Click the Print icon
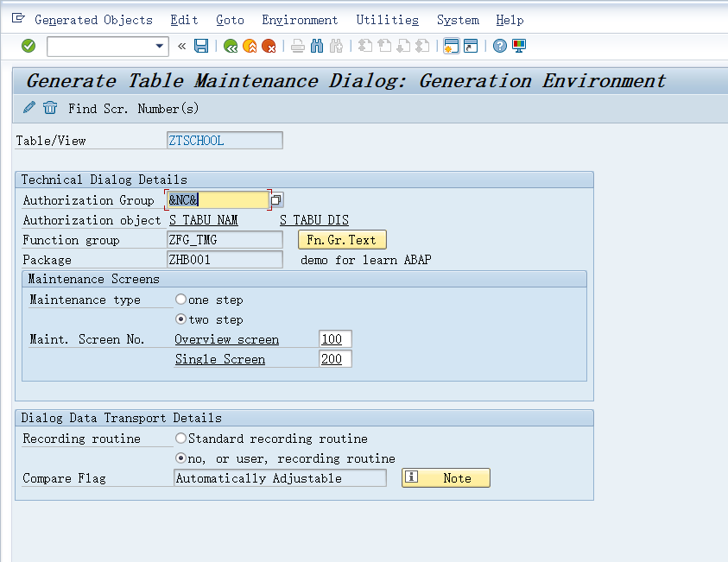The height and width of the screenshot is (562, 728). (298, 46)
